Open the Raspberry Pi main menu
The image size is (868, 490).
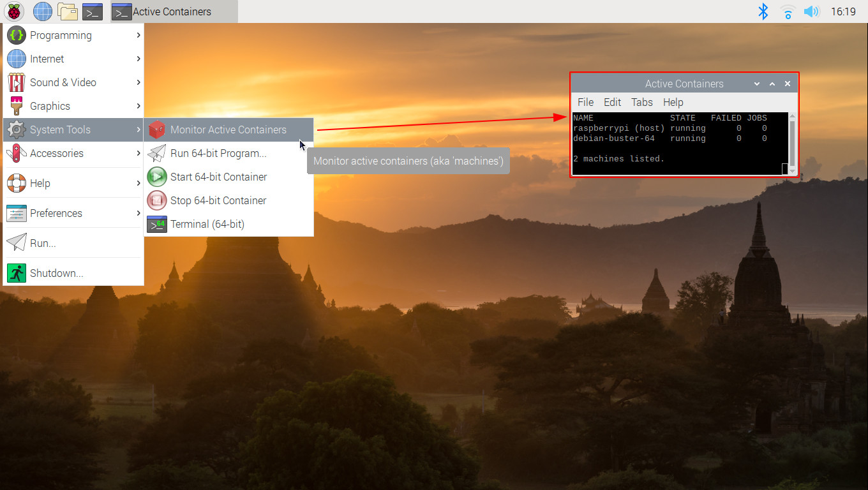coord(14,11)
